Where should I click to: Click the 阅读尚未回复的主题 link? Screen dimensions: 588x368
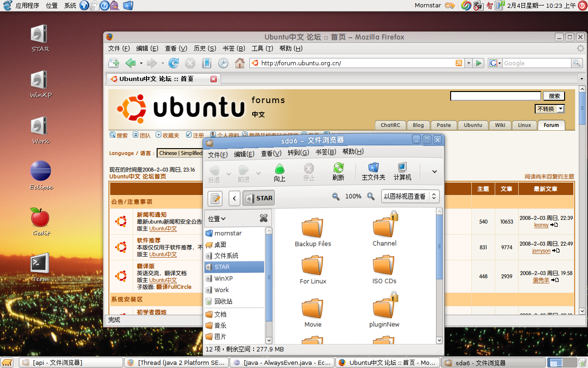tap(549, 177)
